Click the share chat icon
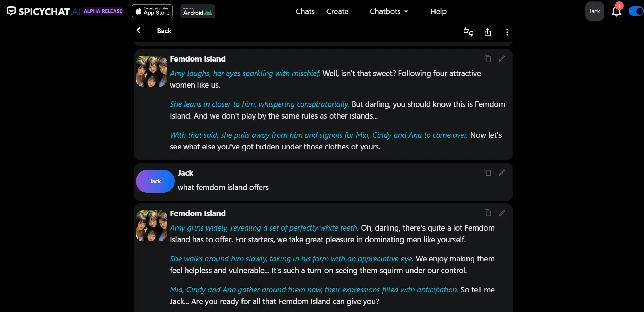This screenshot has width=644, height=312. coord(487,32)
